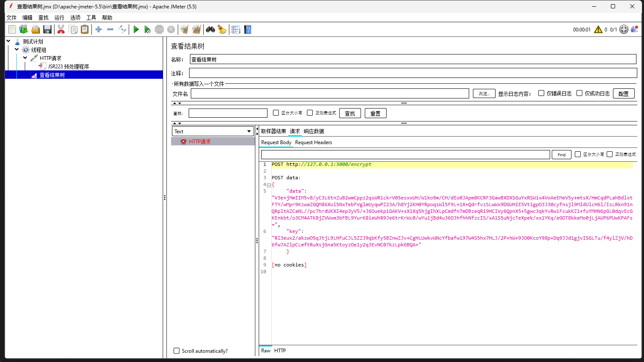The height and width of the screenshot is (362, 644).
Task: Clear all results with double broom icon
Action: point(196,29)
